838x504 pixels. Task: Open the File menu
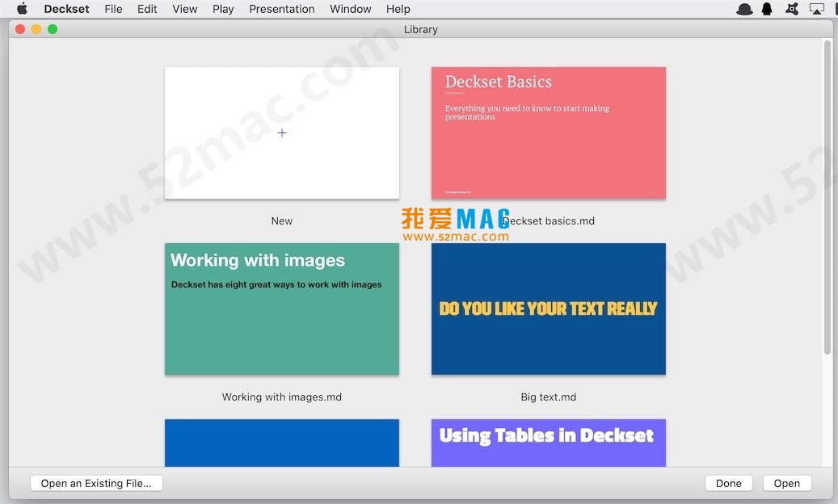tap(113, 9)
